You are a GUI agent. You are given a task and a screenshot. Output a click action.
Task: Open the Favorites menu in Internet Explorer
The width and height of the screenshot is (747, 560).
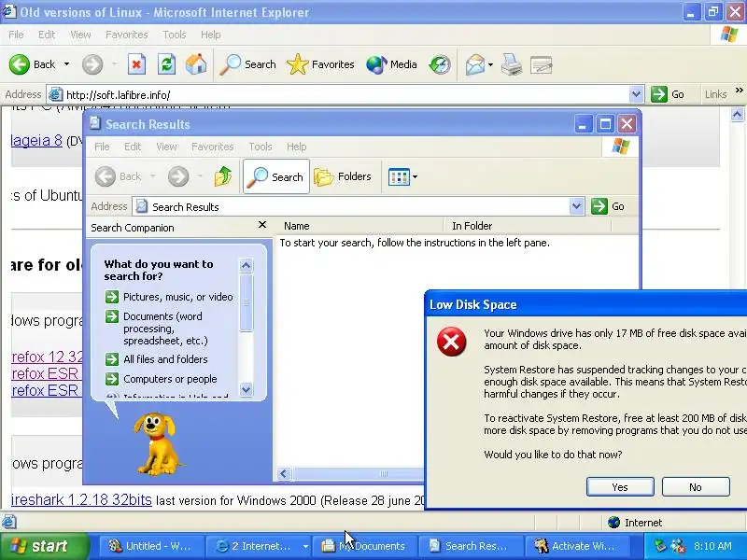pos(127,35)
